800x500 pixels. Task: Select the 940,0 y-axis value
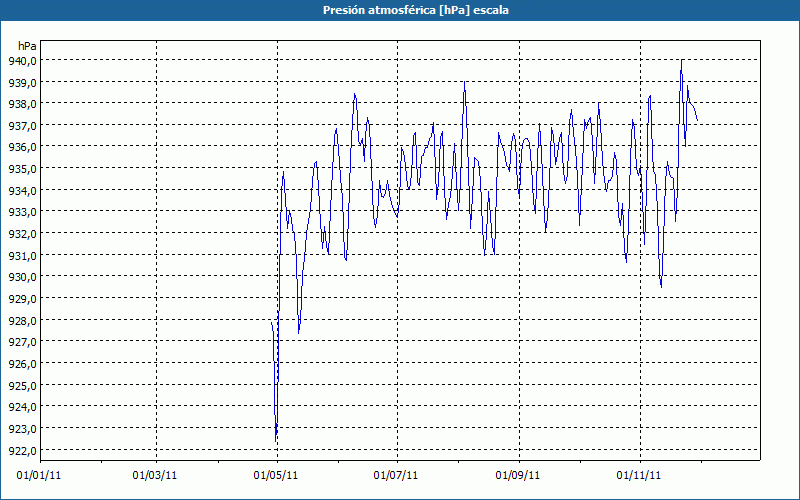coord(22,61)
